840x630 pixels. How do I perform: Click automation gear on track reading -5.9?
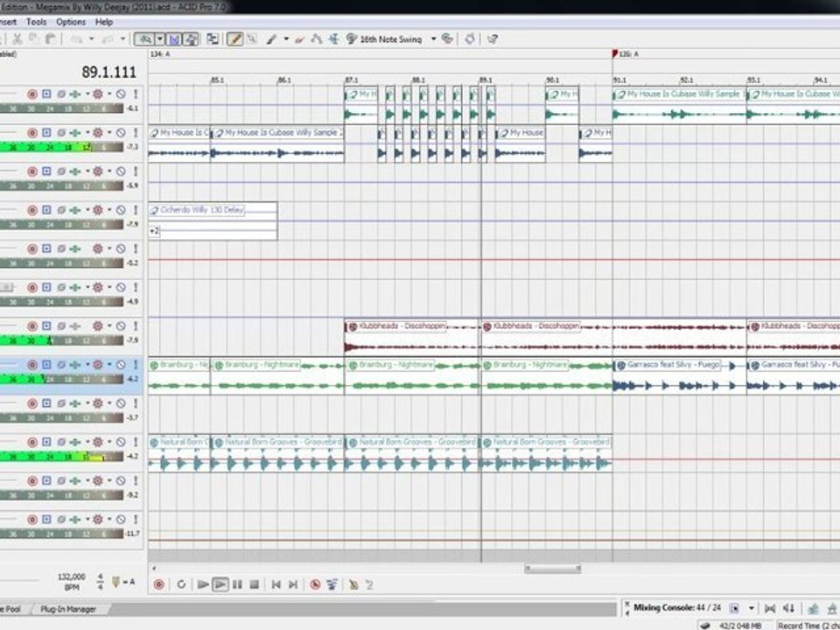[x=97, y=171]
